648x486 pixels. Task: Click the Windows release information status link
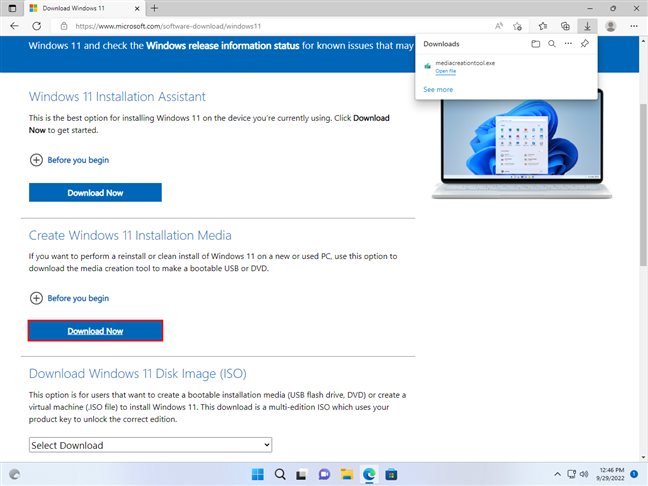[222, 45]
